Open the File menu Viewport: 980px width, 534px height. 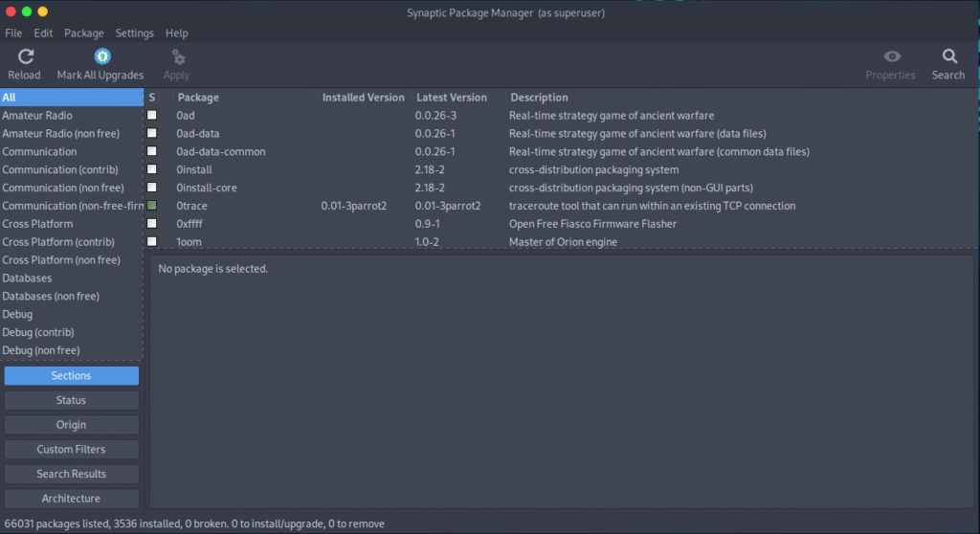click(13, 33)
